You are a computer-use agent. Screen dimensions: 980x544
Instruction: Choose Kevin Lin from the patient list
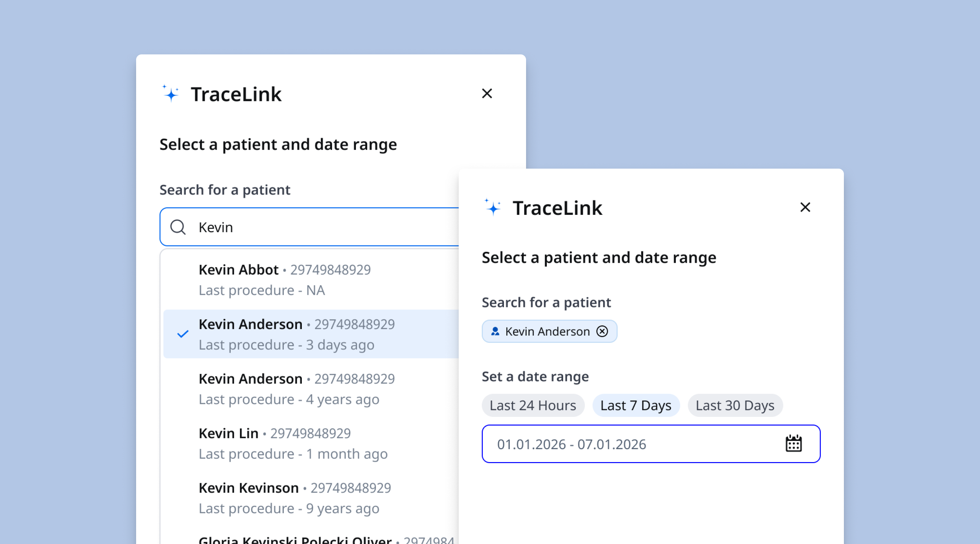[311, 443]
